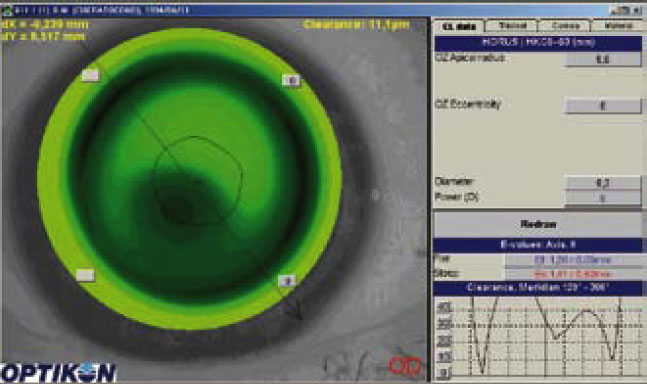Click the Steep E-value field in red
Image resolution: width=647 pixels, height=384 pixels.
click(573, 274)
